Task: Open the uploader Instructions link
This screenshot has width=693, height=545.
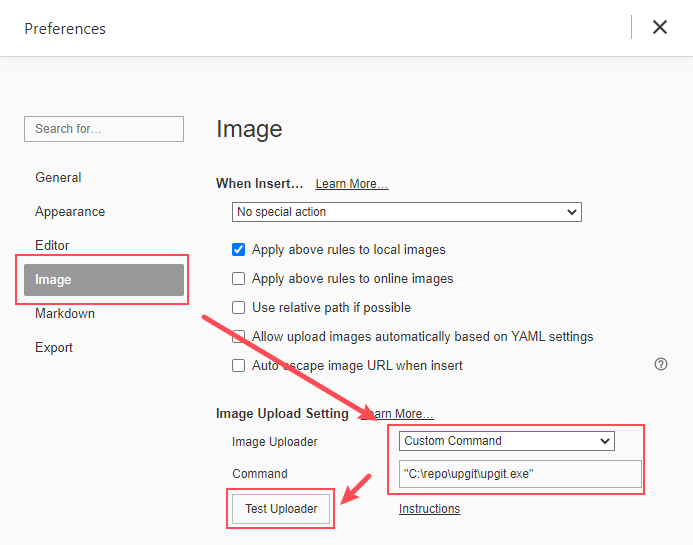Action: [429, 509]
